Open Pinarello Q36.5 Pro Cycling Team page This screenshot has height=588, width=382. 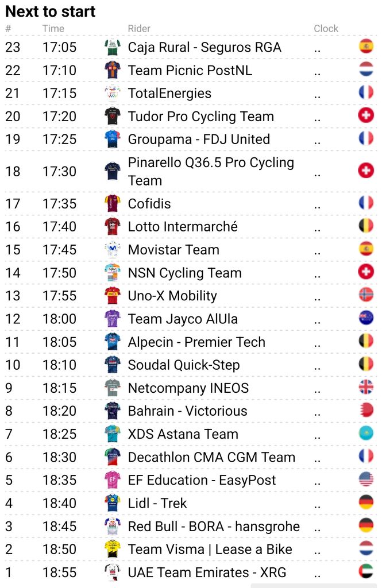(211, 171)
